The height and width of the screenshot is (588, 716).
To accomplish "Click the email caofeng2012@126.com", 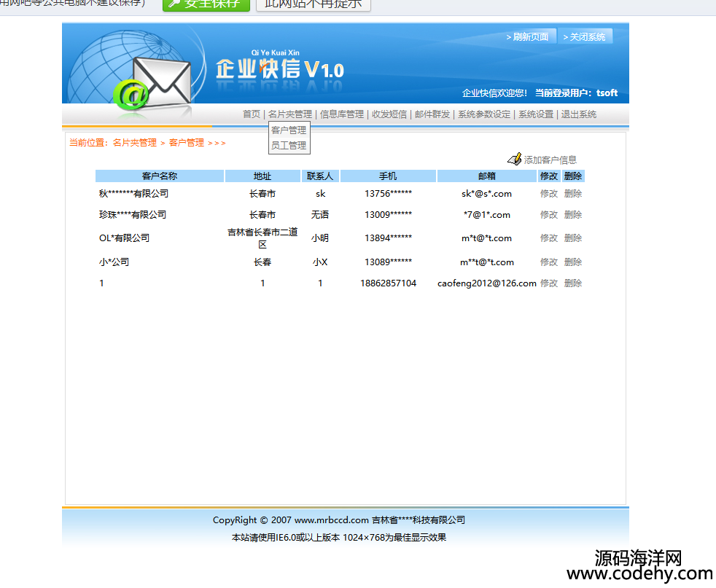I will [487, 283].
